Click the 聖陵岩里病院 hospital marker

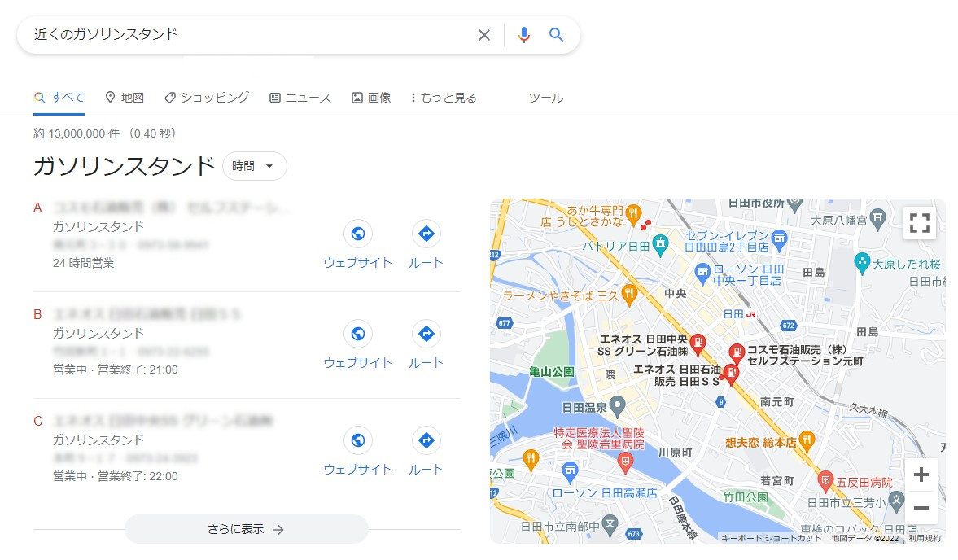point(624,463)
